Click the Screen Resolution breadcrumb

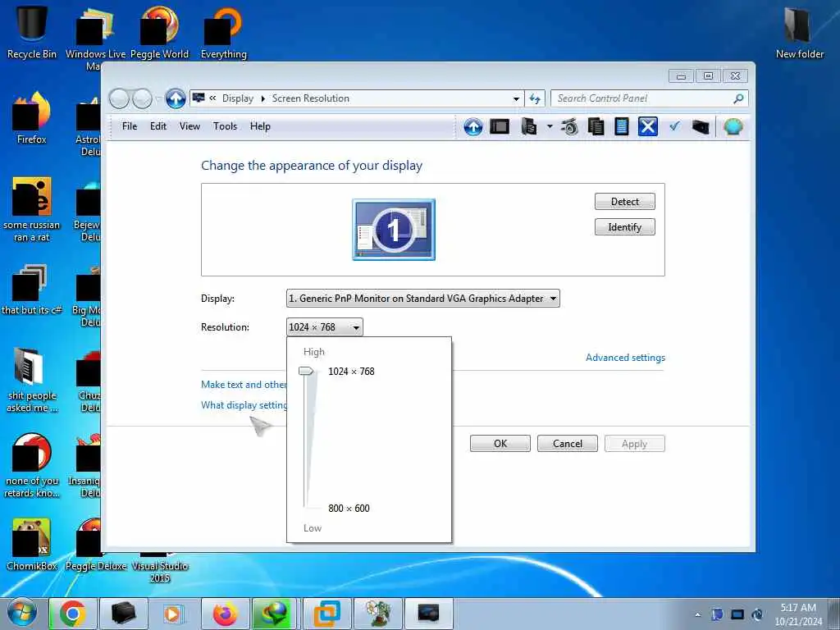tap(311, 98)
